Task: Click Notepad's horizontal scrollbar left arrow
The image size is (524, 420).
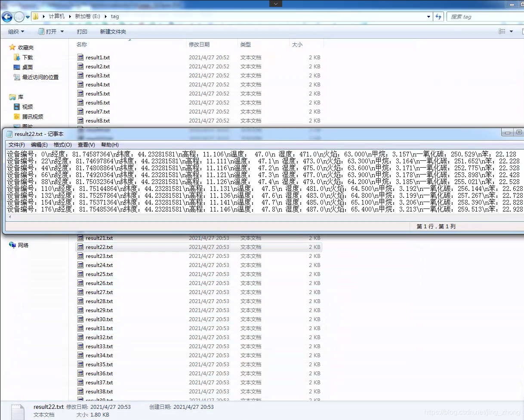Action: pyautogui.click(x=9, y=217)
